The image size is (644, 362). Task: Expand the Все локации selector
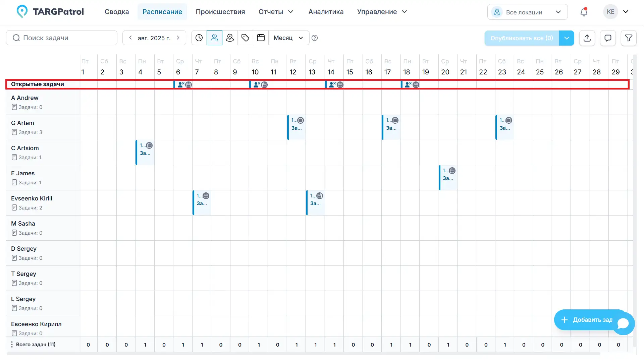[x=527, y=12]
